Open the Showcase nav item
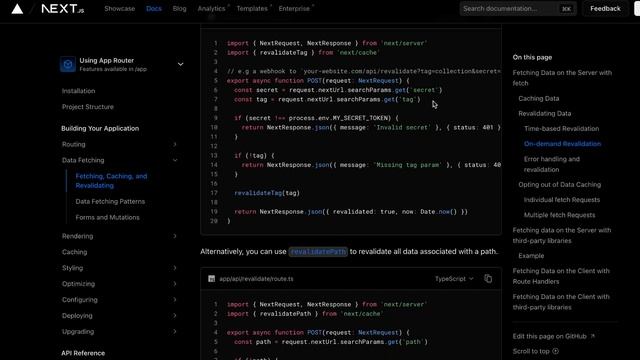640x360 pixels. pos(120,9)
